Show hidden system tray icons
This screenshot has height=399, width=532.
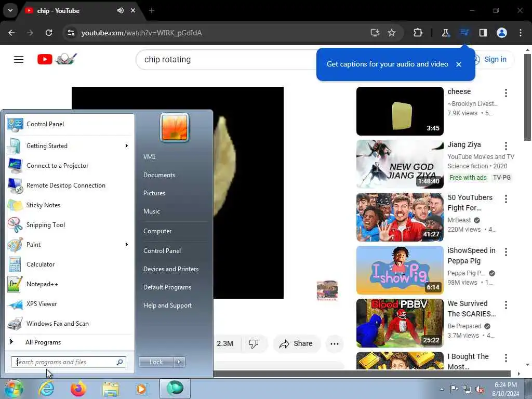pyautogui.click(x=442, y=390)
